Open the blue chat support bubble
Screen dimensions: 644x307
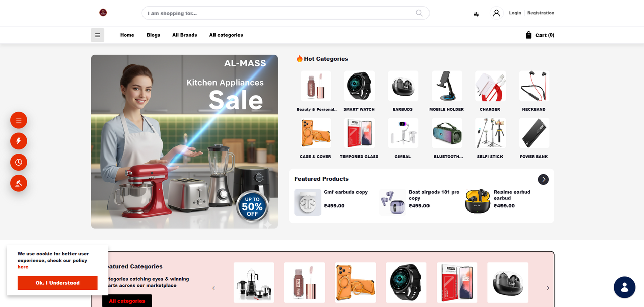tap(624, 287)
